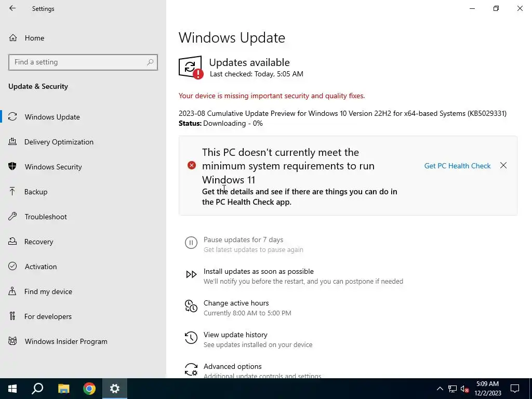Click the Get PC Health Check link

(x=457, y=166)
